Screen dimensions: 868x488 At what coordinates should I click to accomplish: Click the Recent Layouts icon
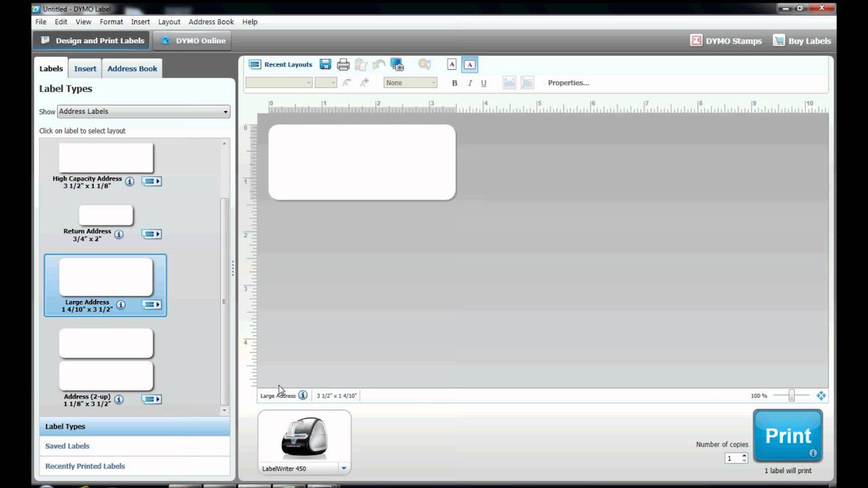pyautogui.click(x=255, y=64)
